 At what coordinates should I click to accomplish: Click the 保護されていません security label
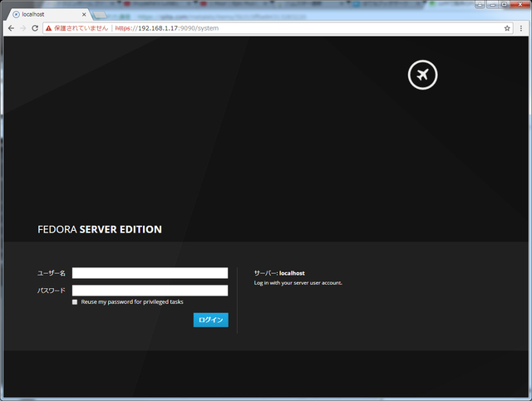click(x=81, y=28)
